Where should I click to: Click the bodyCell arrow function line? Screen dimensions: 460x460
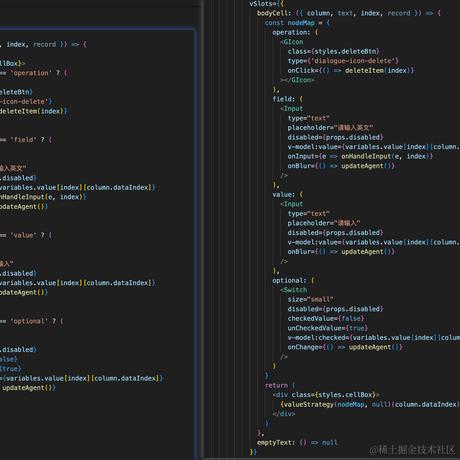[349, 13]
